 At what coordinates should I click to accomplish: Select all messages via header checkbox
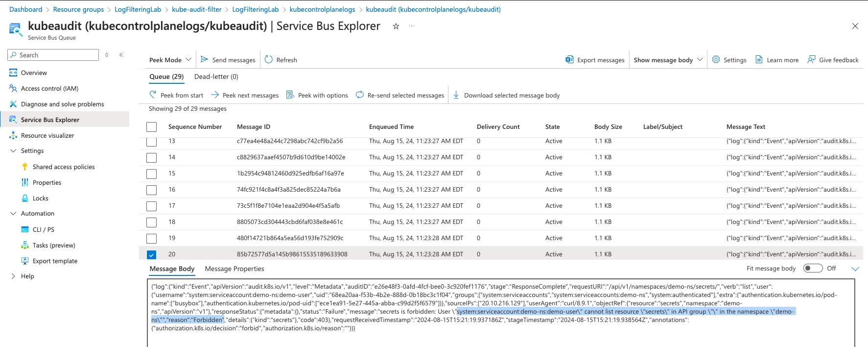point(152,127)
